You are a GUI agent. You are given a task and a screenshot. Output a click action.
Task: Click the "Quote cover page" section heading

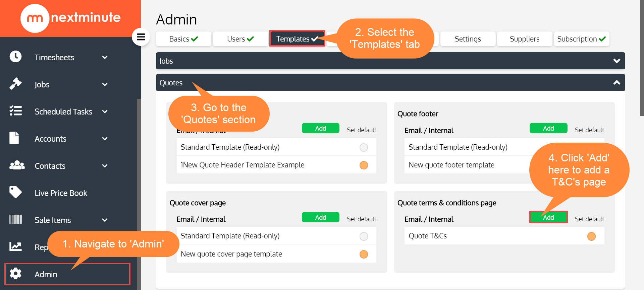tap(198, 203)
